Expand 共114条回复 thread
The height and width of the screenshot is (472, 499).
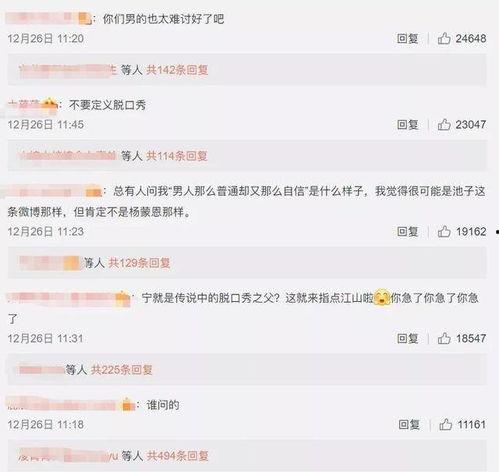[177, 156]
